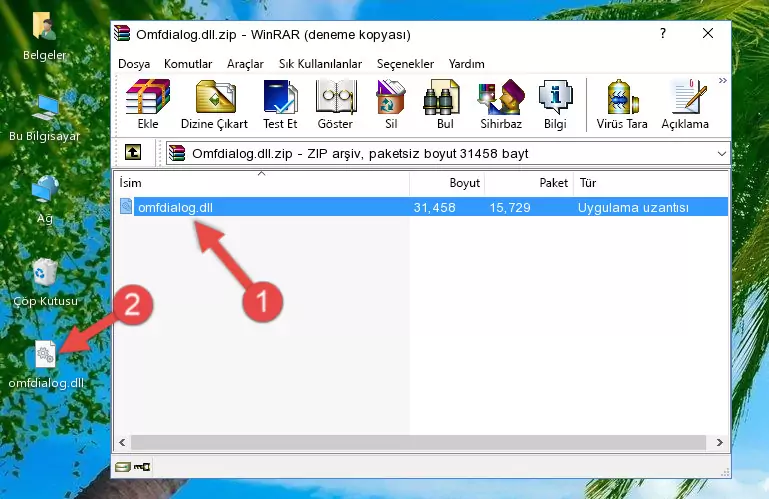Open the Dosya menu
Image resolution: width=769 pixels, height=499 pixels.
[134, 64]
